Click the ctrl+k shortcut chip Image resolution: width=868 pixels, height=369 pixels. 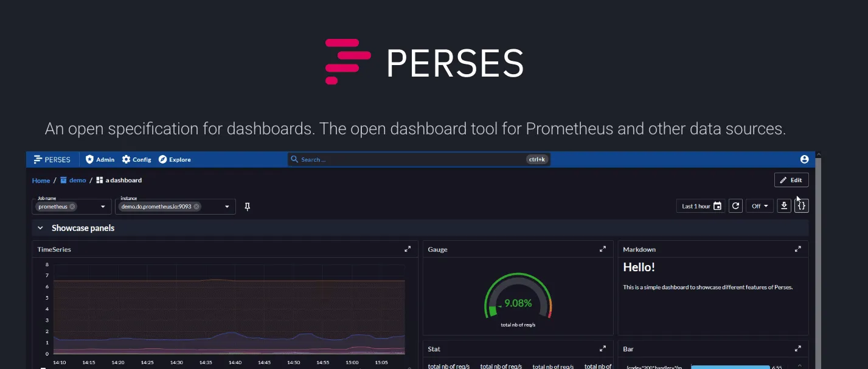[x=537, y=159]
